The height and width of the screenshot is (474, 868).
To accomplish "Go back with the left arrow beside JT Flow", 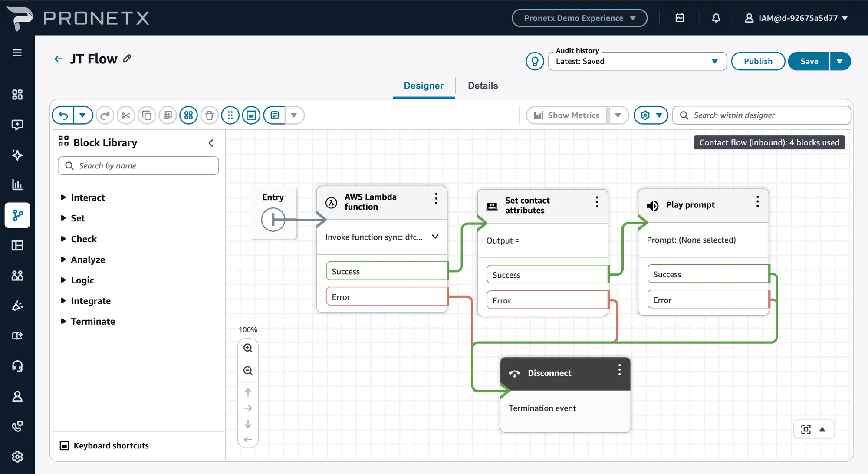I will (59, 59).
